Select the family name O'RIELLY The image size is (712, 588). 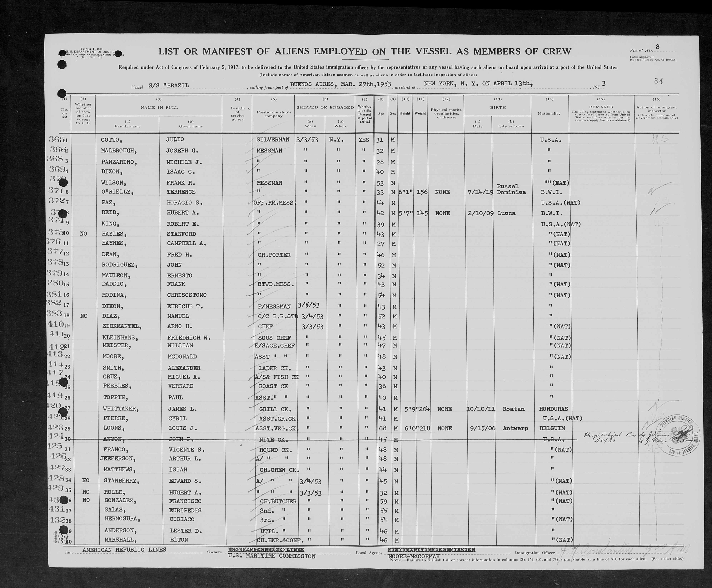tap(117, 192)
